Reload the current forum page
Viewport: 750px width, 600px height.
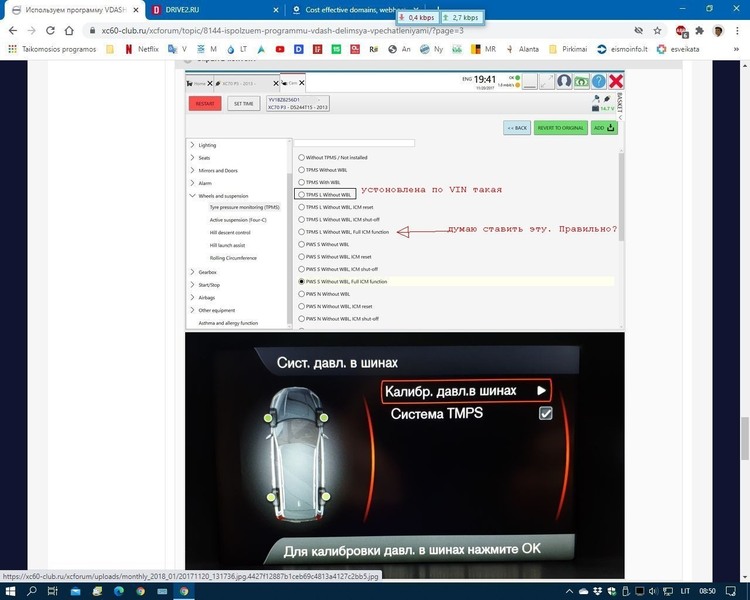50,31
